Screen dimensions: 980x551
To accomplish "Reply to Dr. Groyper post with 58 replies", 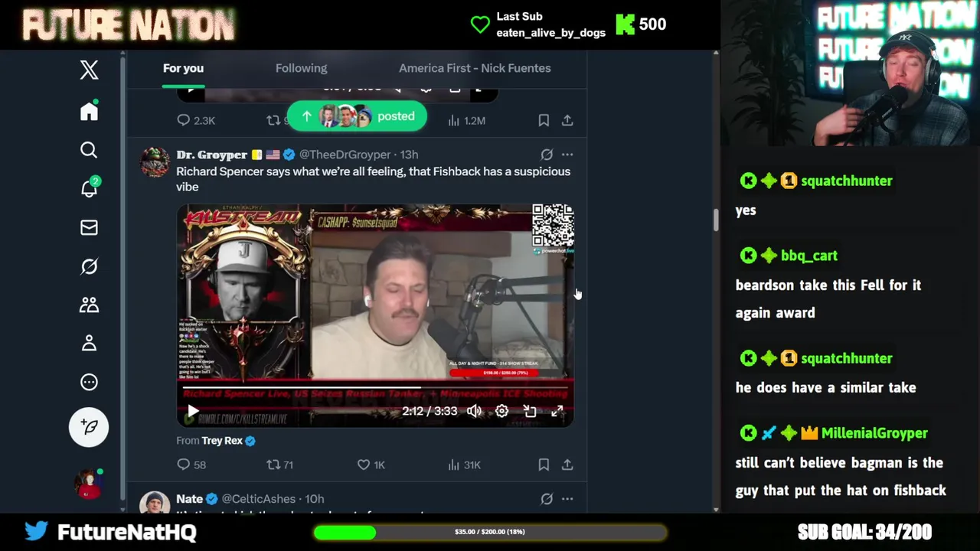I will [191, 465].
